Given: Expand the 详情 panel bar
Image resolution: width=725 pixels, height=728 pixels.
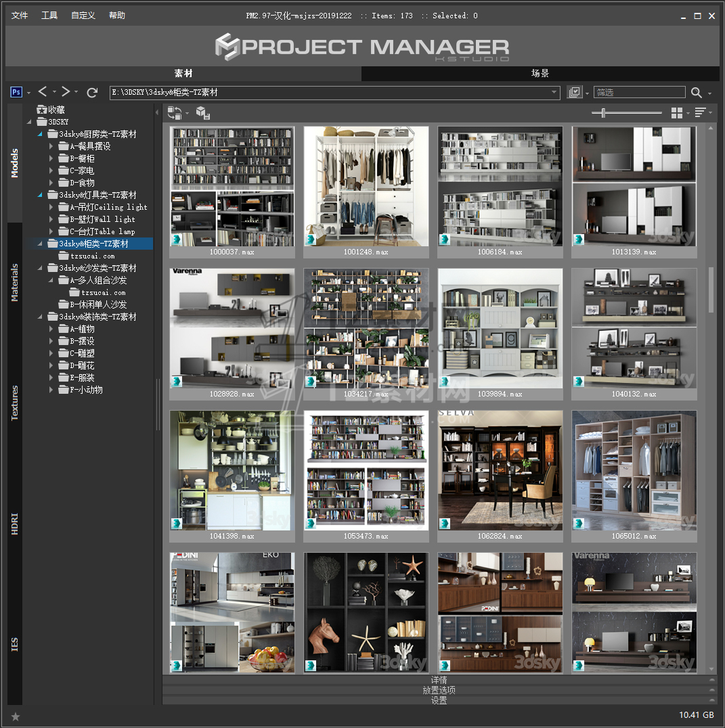Looking at the screenshot, I should (439, 679).
